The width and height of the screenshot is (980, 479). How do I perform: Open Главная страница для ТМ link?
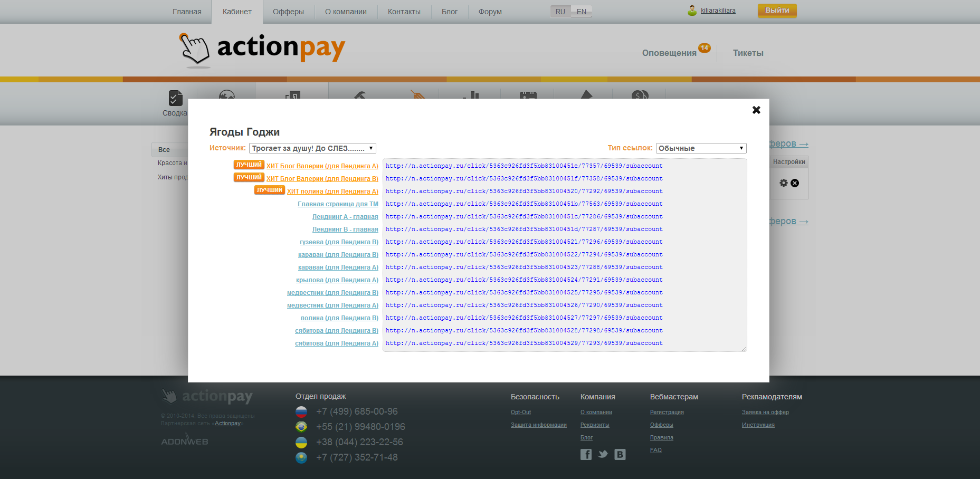[338, 204]
